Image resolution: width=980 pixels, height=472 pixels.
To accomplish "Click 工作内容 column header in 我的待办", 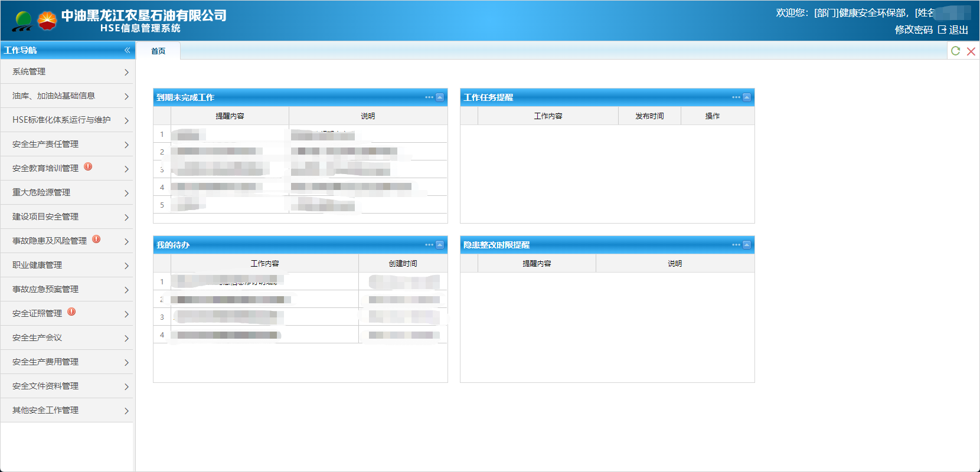I will [x=264, y=263].
